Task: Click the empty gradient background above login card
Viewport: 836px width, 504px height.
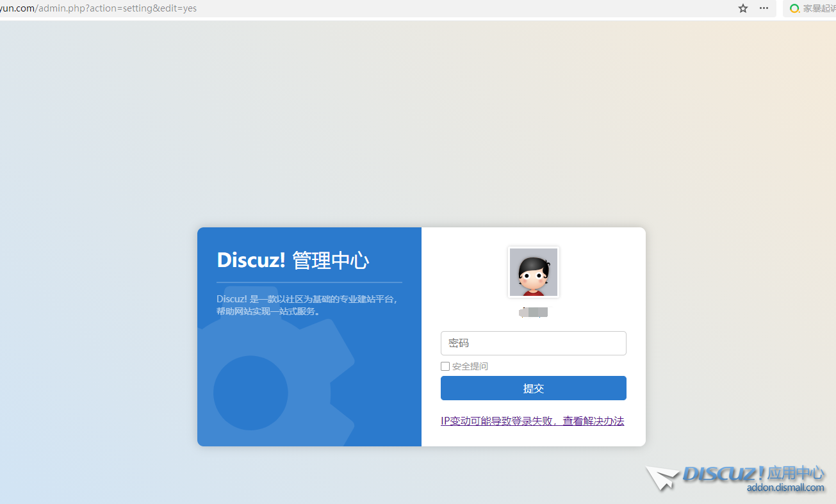Action: tap(416, 128)
